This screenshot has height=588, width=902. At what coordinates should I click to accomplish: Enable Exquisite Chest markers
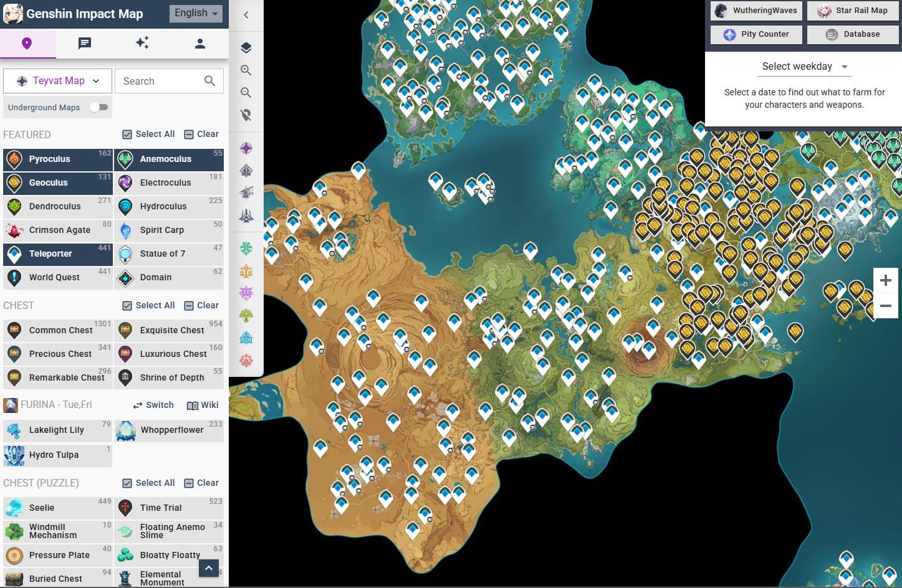point(169,331)
